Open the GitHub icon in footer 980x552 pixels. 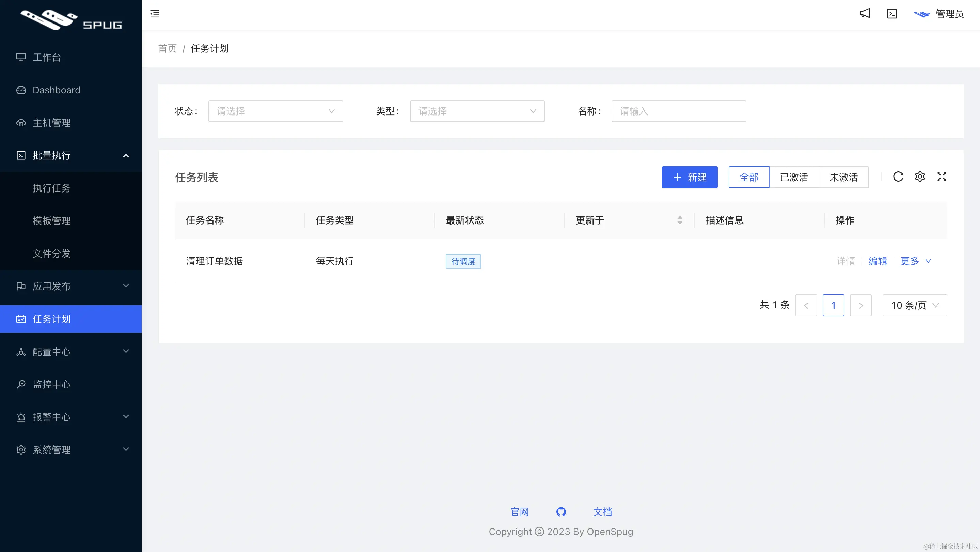point(561,512)
